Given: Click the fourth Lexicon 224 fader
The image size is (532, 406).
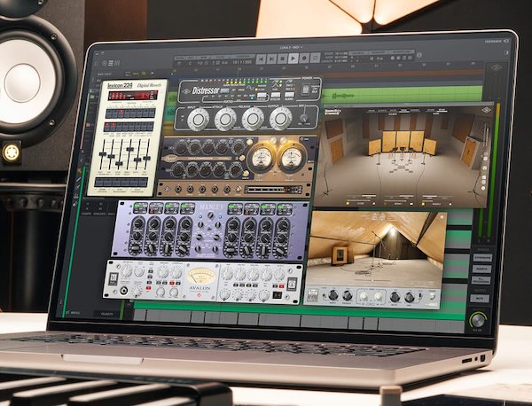Looking at the screenshot, I should [x=129, y=150].
